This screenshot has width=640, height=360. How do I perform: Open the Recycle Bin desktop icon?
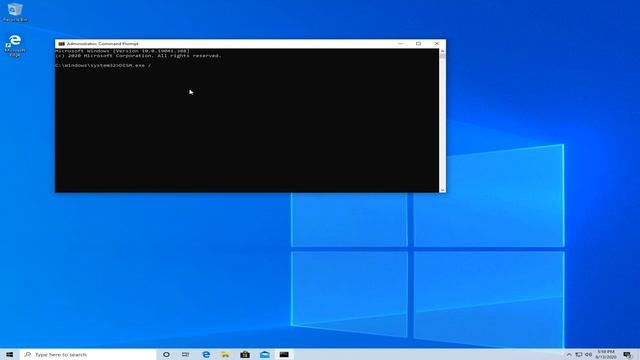tap(15, 11)
